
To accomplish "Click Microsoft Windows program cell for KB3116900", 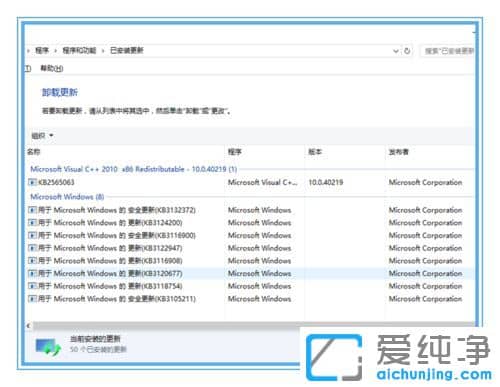I will [259, 235].
